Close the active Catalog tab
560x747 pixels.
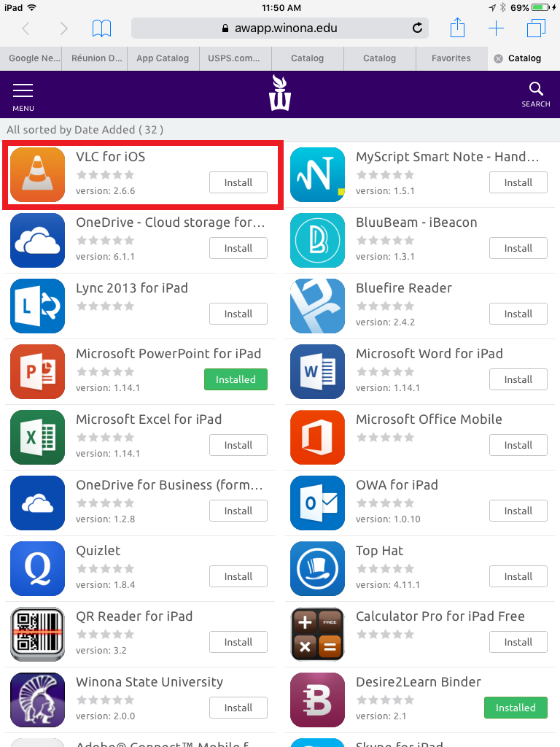(498, 58)
